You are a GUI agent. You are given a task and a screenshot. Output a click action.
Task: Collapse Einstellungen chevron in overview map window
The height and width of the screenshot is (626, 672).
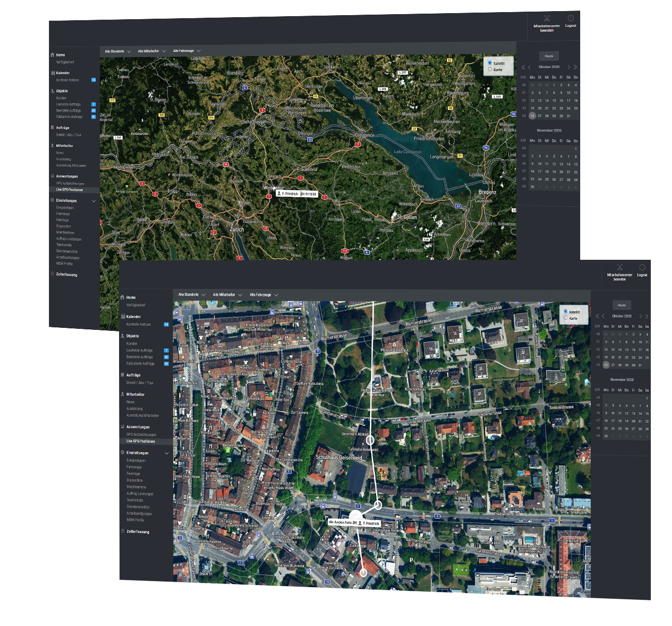pos(94,201)
